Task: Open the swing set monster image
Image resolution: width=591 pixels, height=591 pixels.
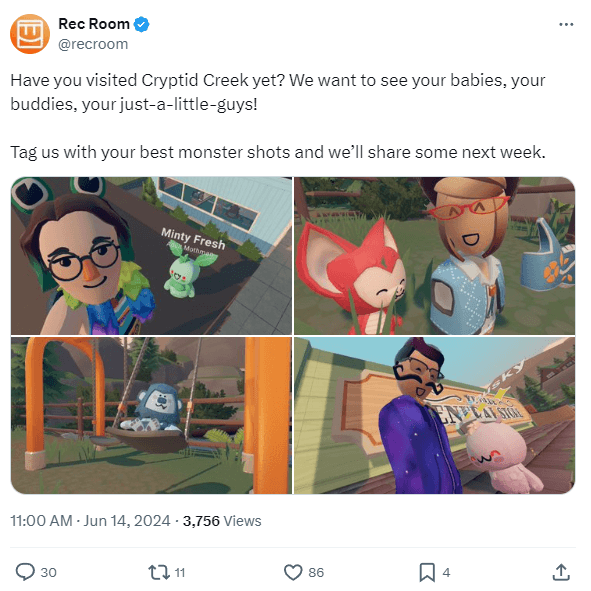Action: click(151, 415)
